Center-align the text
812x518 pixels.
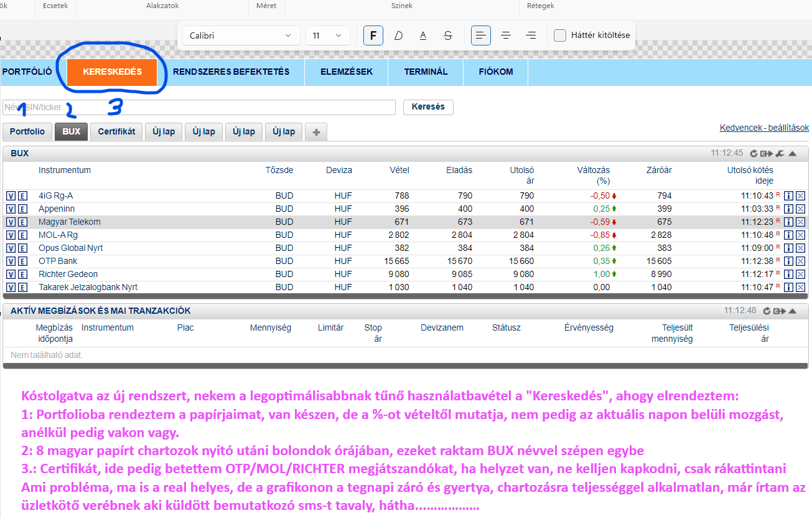506,35
